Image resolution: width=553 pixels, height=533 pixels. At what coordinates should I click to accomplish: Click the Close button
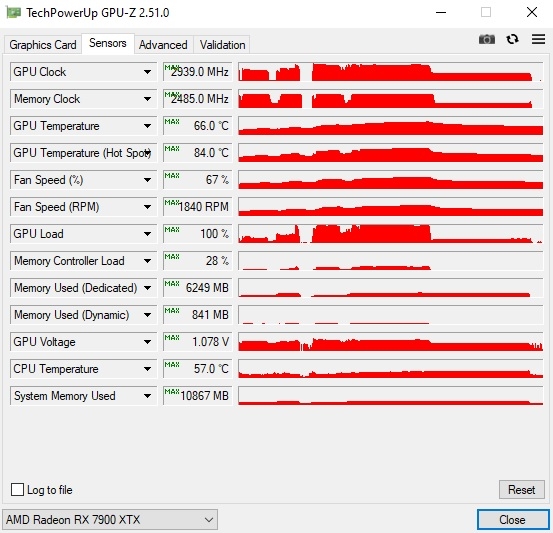tap(512, 520)
